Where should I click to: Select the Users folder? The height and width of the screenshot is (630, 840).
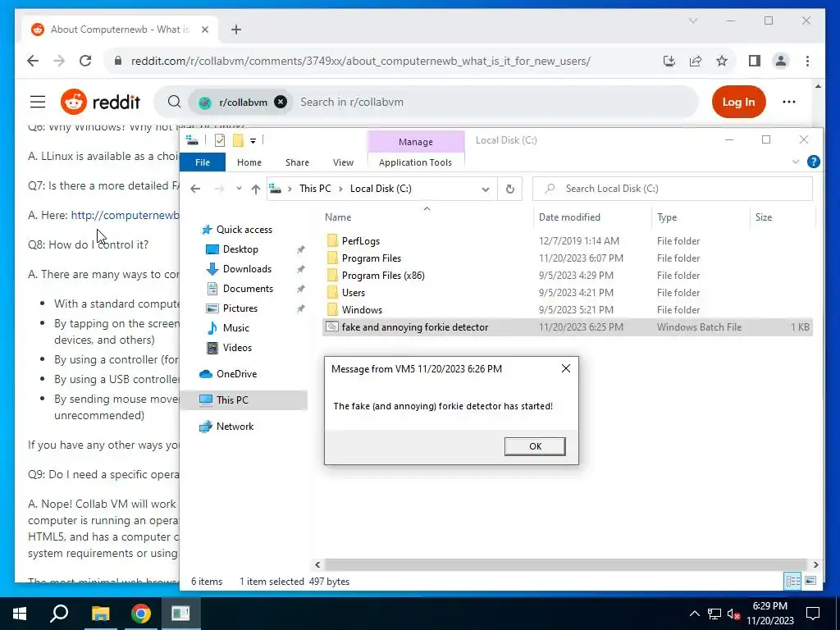click(353, 293)
